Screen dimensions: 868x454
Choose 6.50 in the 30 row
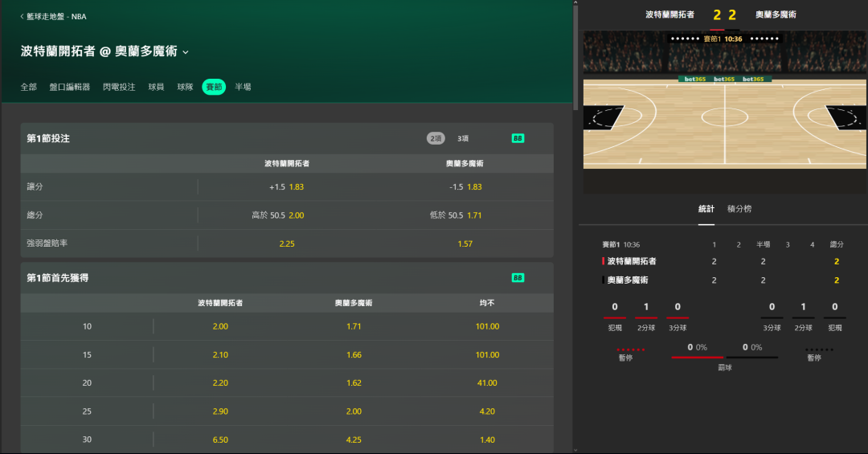[220, 440]
